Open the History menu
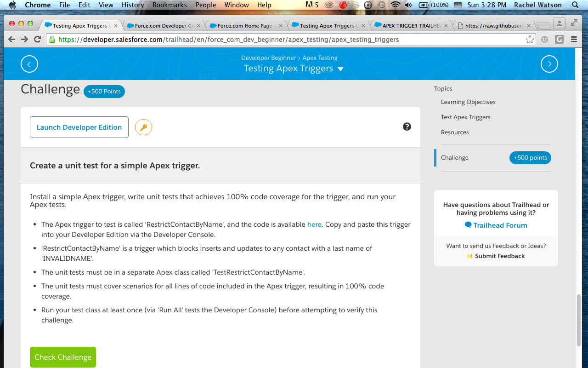 point(133,5)
